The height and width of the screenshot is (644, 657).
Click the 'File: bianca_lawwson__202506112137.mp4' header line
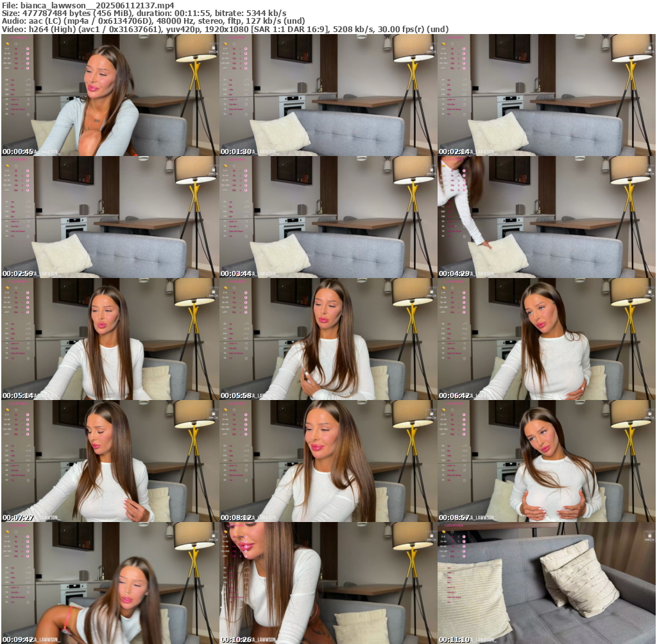(88, 5)
